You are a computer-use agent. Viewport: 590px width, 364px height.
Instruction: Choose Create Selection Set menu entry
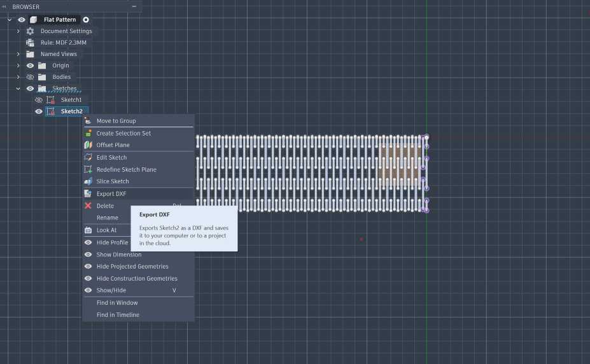[x=138, y=133]
